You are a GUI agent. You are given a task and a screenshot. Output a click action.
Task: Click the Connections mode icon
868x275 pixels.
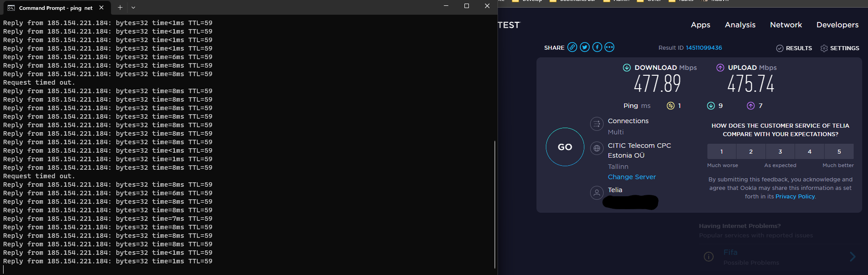click(597, 124)
